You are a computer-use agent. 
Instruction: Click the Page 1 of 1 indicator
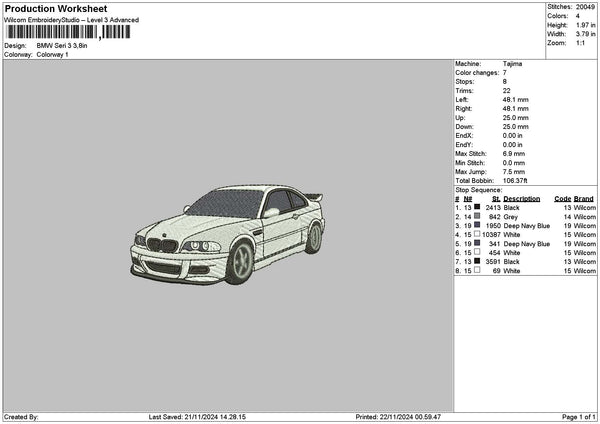578,417
